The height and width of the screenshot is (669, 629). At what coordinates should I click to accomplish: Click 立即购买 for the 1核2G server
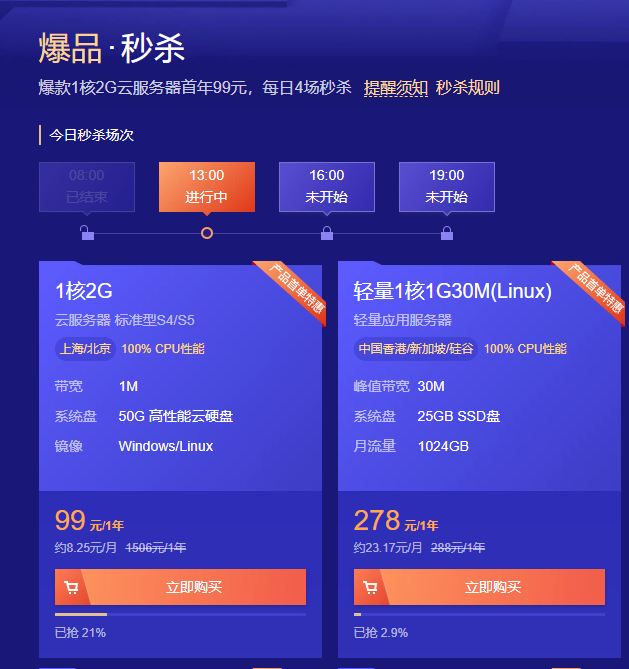pos(181,587)
